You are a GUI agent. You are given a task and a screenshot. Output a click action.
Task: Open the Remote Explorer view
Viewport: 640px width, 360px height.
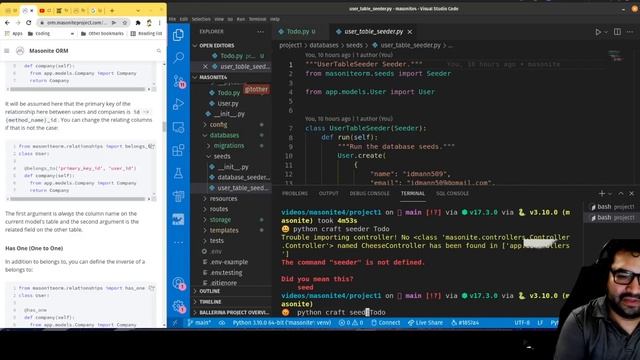[x=178, y=127]
